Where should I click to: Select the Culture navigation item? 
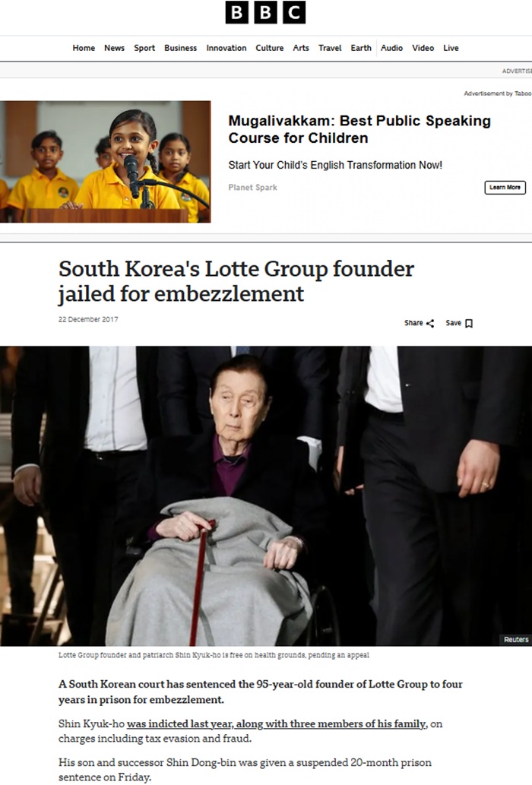(x=269, y=48)
